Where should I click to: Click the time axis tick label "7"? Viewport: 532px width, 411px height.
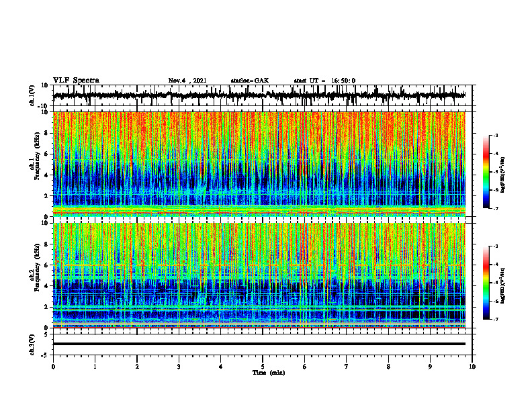347,367
